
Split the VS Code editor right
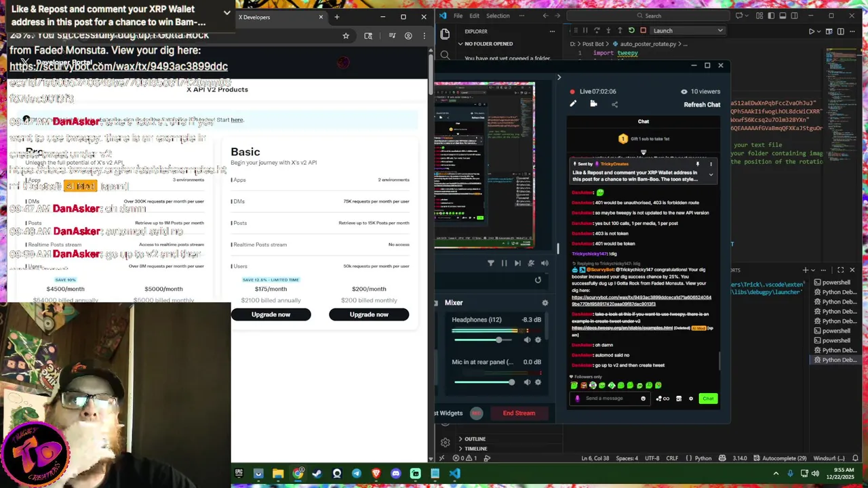tap(841, 31)
